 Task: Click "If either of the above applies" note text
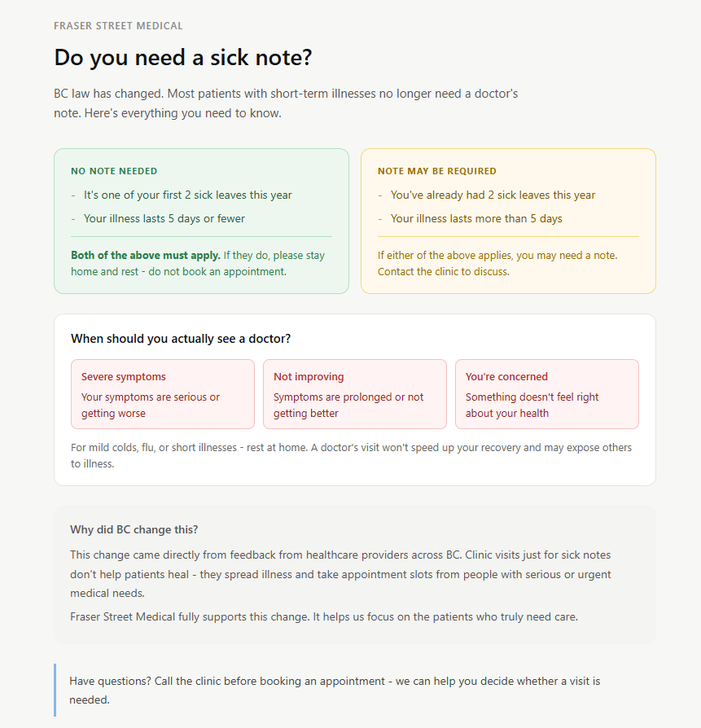coord(497,263)
